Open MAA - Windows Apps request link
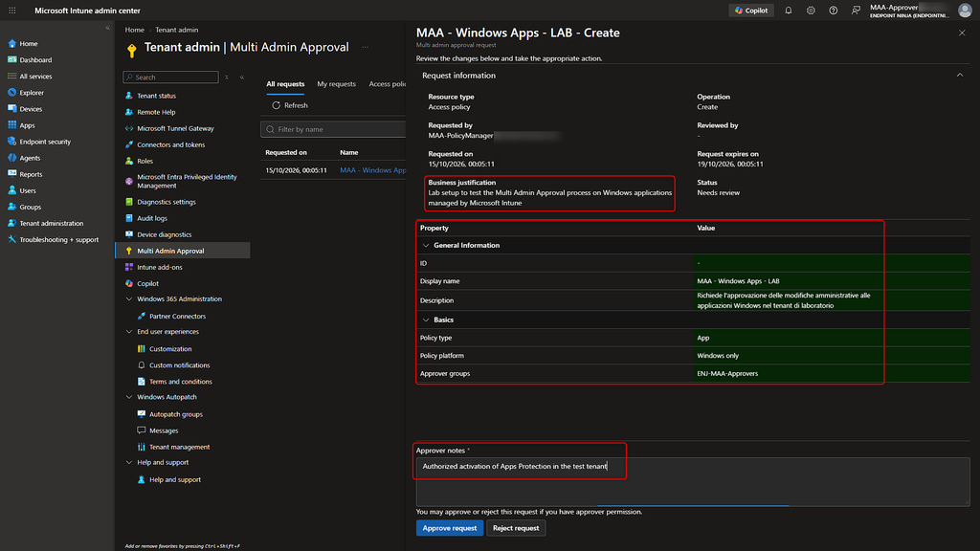 pyautogui.click(x=373, y=170)
